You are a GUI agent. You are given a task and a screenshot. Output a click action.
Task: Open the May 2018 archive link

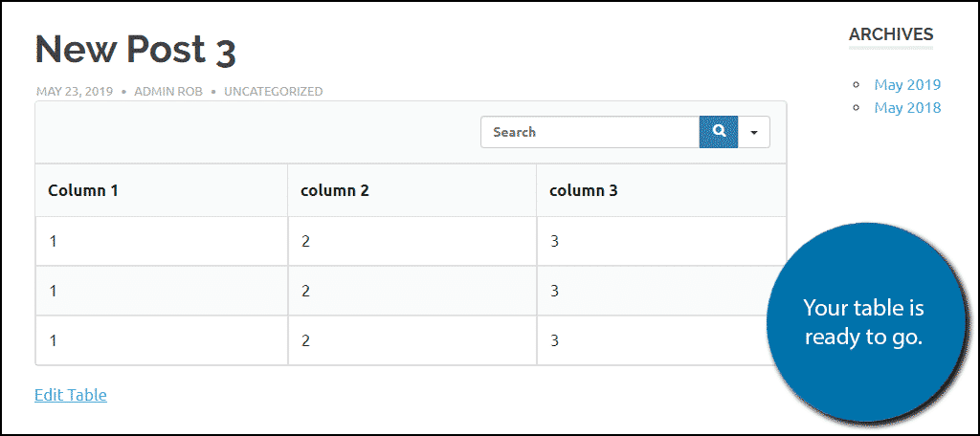point(907,107)
